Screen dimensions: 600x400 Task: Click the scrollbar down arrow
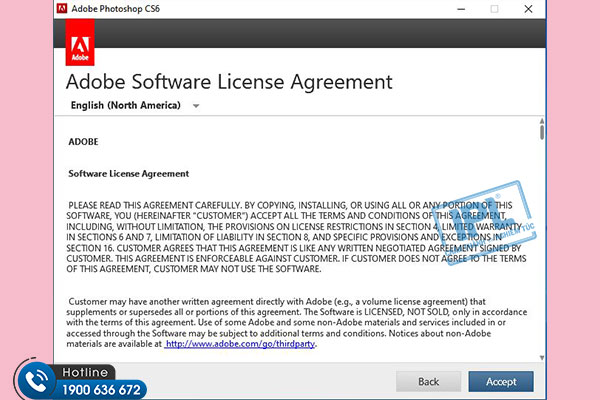[542, 358]
